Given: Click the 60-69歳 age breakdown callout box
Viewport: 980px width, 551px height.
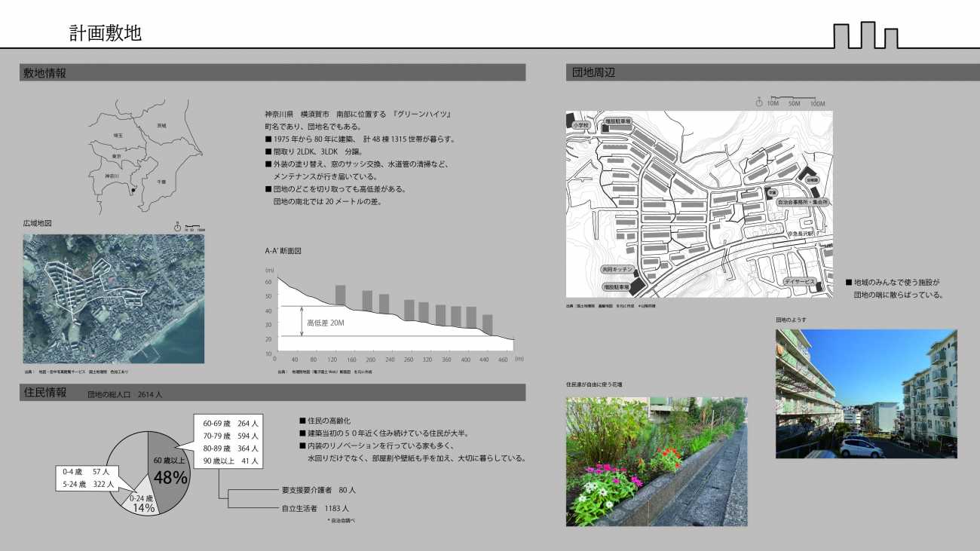Looking at the screenshot, I should pyautogui.click(x=228, y=442).
